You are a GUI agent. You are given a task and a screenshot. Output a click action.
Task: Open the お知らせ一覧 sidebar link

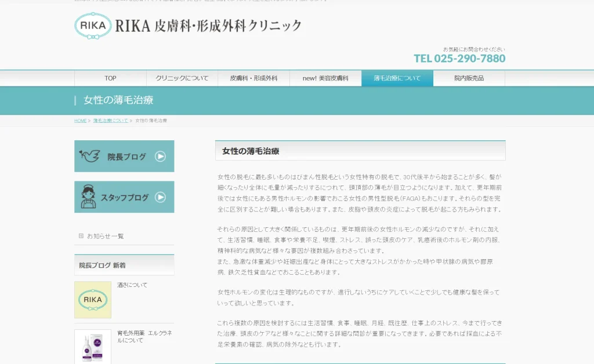coord(105,236)
